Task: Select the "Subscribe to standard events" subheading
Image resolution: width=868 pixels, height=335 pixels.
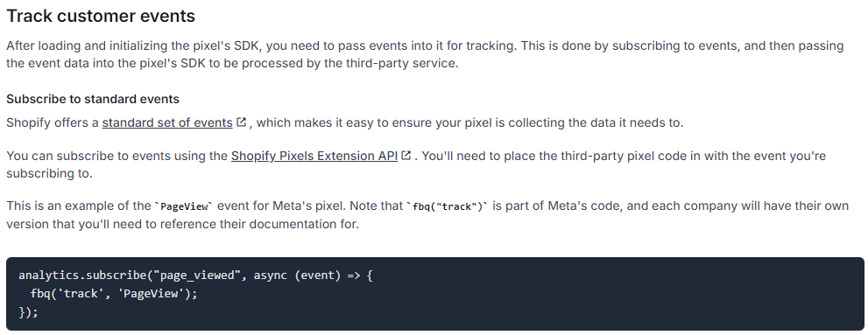Action: [x=93, y=99]
